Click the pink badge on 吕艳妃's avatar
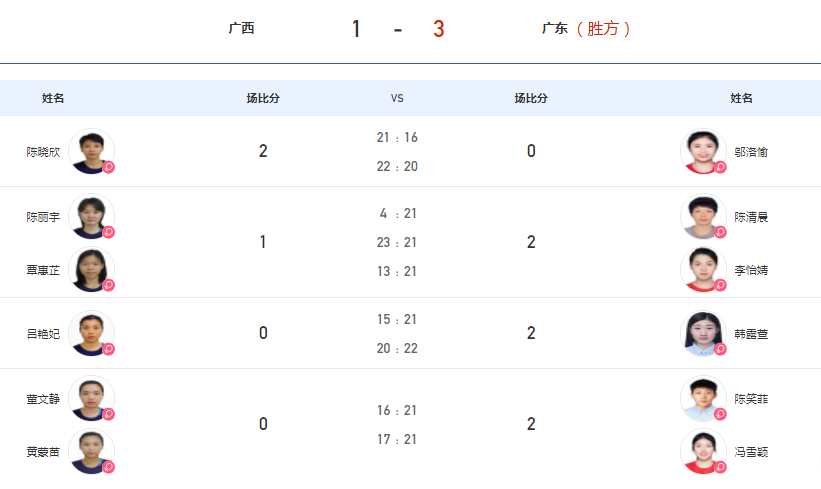The height and width of the screenshot is (489, 821). pos(108,349)
